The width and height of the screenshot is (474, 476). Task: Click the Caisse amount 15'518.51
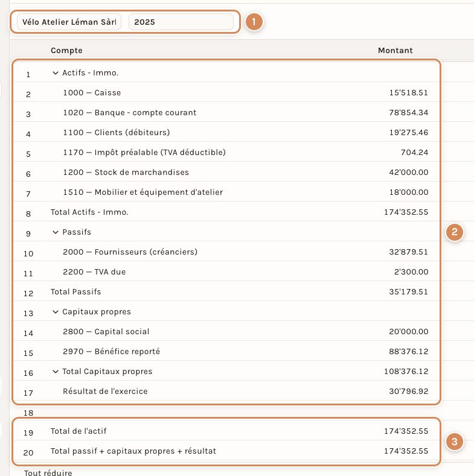[x=409, y=92]
